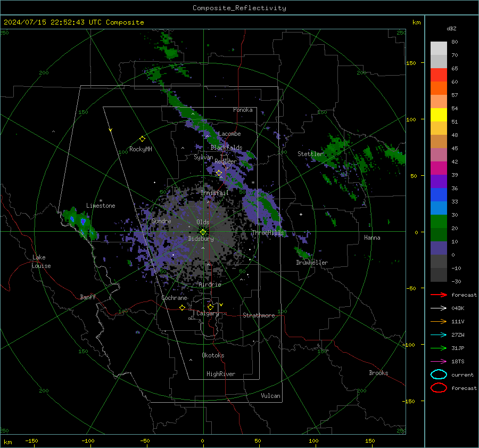
Task: Click the ThreeHills label
Action: (x=268, y=233)
